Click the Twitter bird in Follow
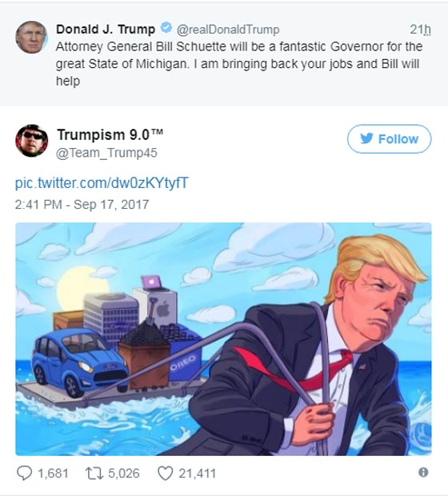 [366, 138]
